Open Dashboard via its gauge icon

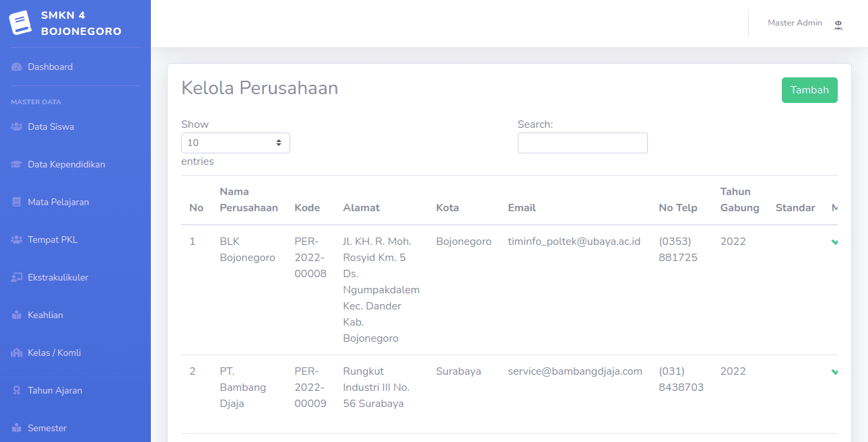pyautogui.click(x=17, y=67)
